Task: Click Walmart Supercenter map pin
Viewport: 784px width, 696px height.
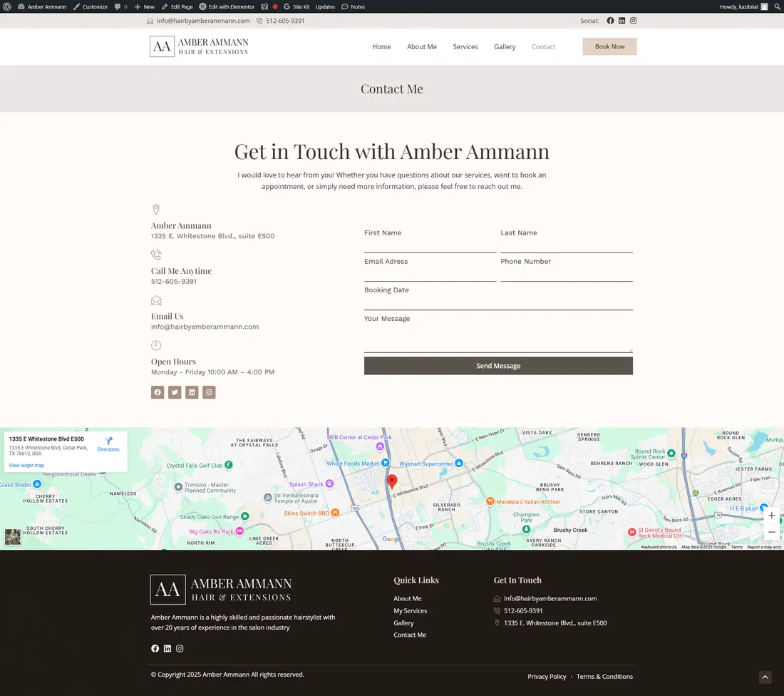Action: [458, 464]
